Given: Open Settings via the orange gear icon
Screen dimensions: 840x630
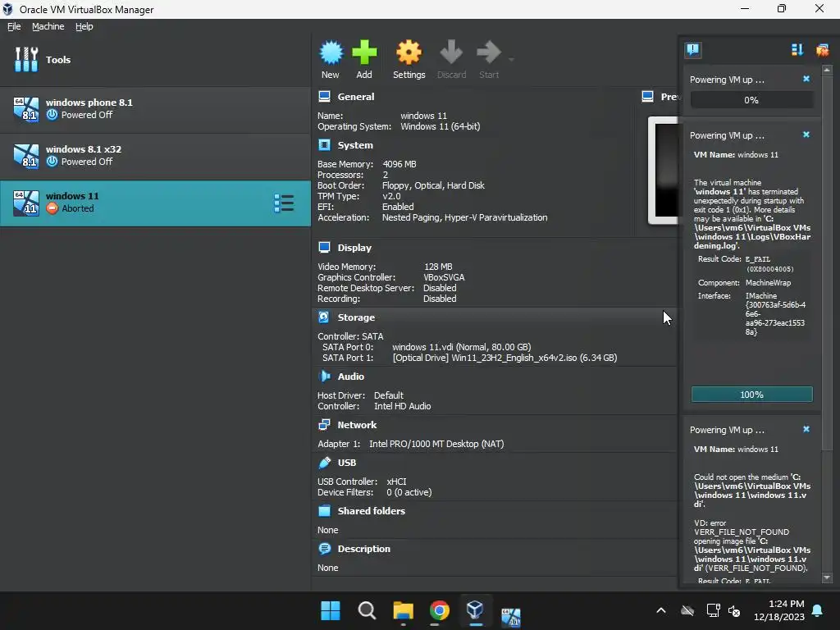Looking at the screenshot, I should tap(409, 52).
